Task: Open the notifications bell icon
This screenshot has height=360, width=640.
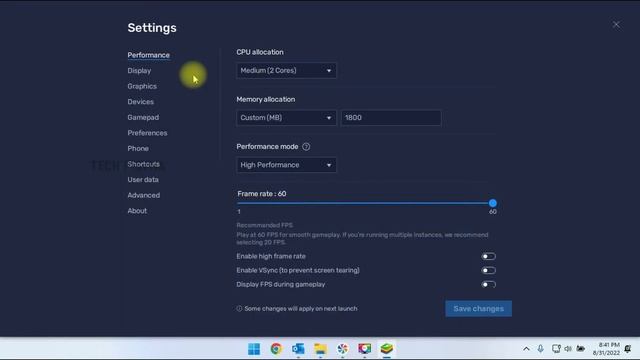Action: pyautogui.click(x=628, y=349)
